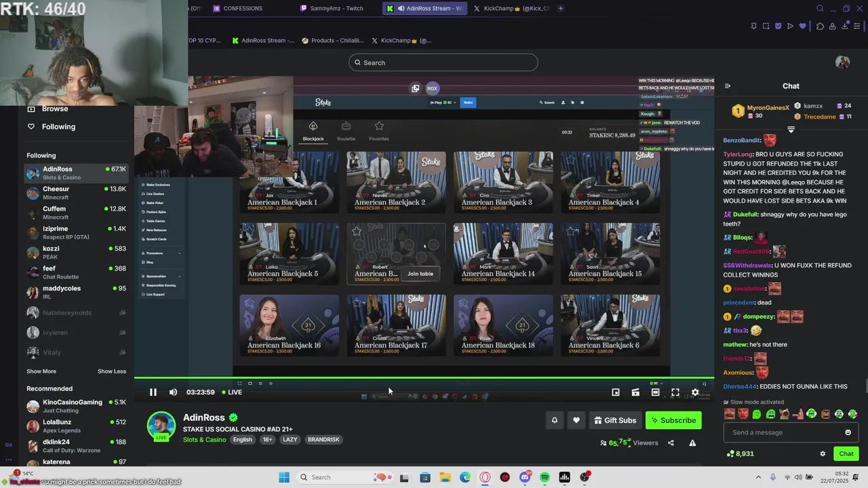Select Iziprime in the Following list

coord(76,232)
